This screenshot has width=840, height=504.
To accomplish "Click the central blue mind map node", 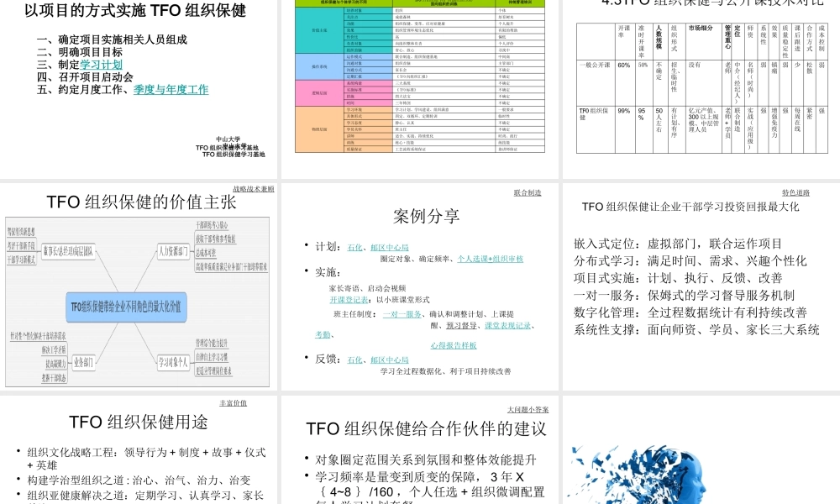I will (127, 307).
